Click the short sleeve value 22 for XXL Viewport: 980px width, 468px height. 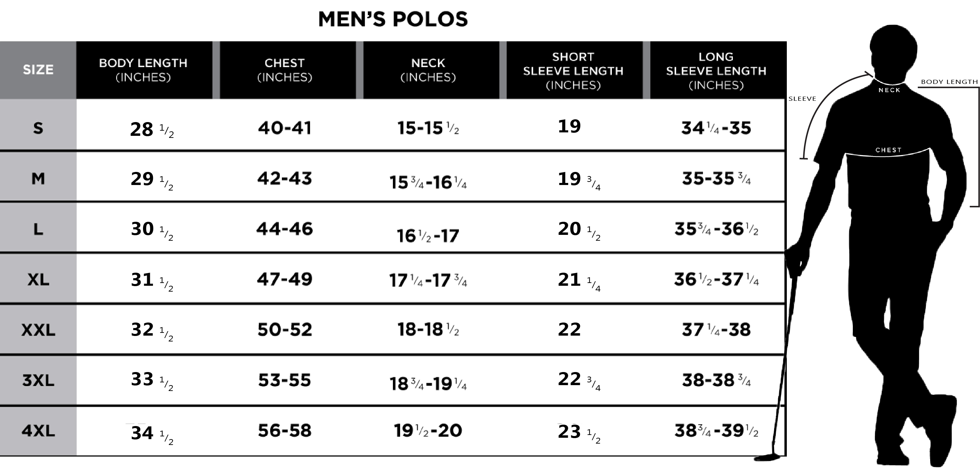(x=569, y=329)
